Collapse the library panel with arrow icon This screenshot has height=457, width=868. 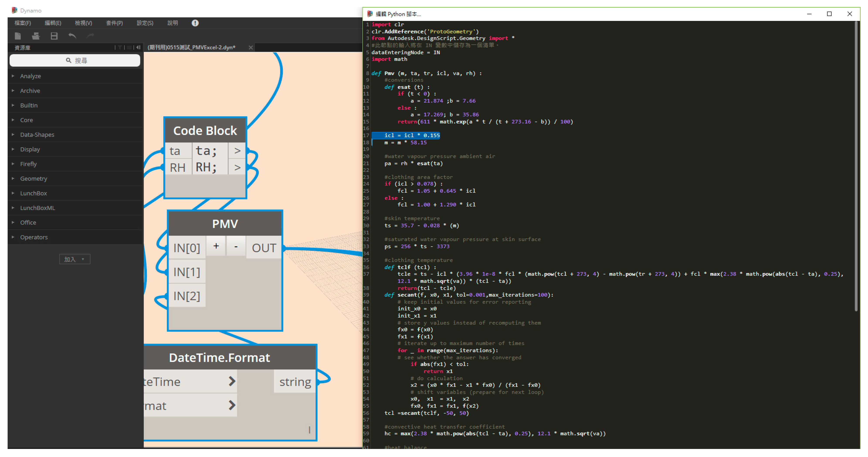point(138,47)
